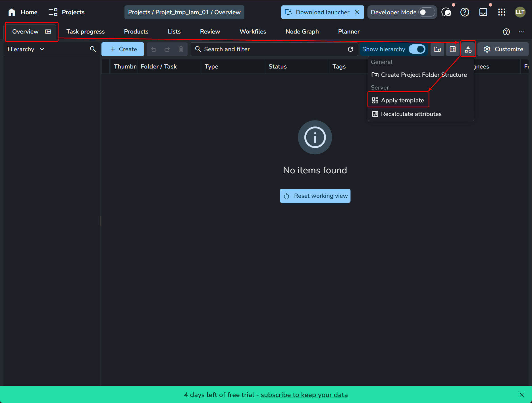Open the chat feedback bubble icon
Image resolution: width=532 pixels, height=403 pixels.
pyautogui.click(x=446, y=12)
